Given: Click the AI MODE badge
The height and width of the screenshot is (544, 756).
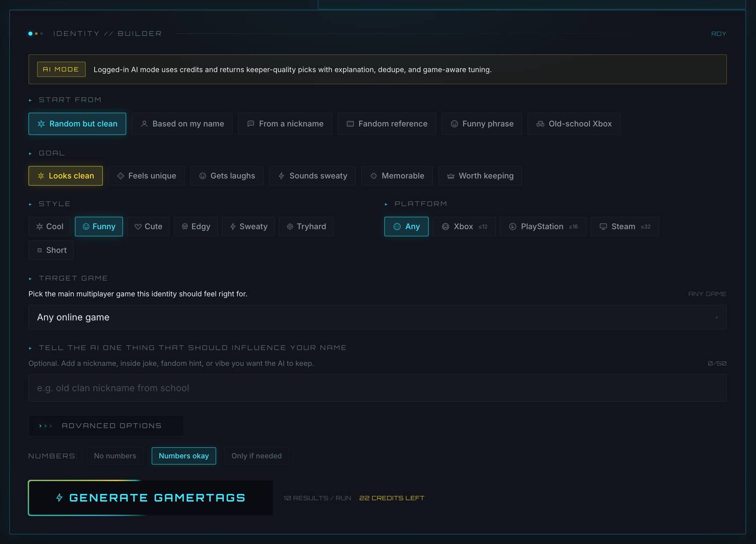Looking at the screenshot, I should (x=61, y=70).
